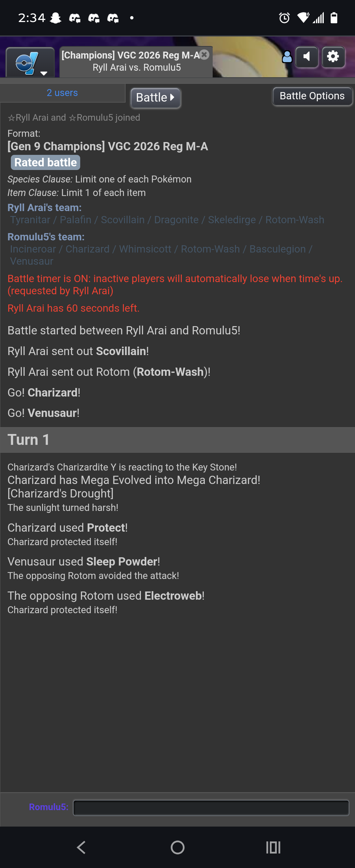Expand the tab list dropdown arrow
The image size is (355, 868).
pos(44,73)
